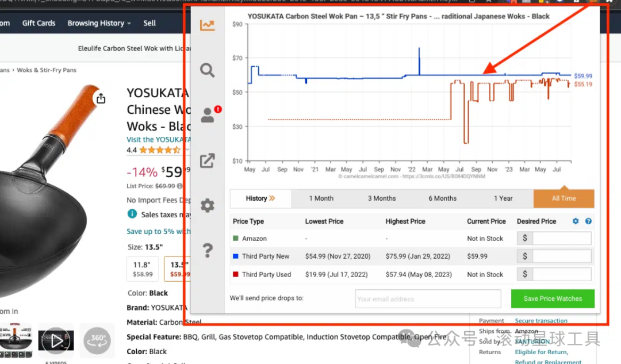Open the help question mark in sidebar
Screen dimensions: 621x364
point(208,250)
